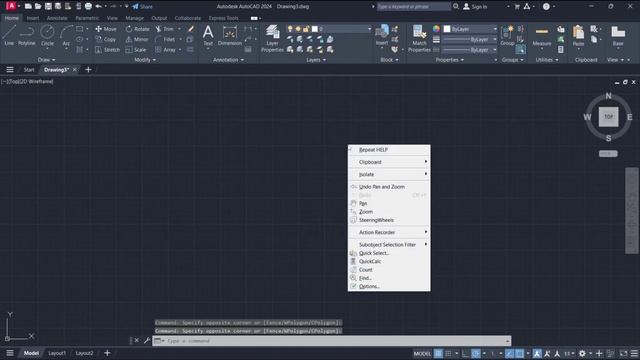Click the Group tool
This screenshot has width=640, height=360.
(507, 35)
